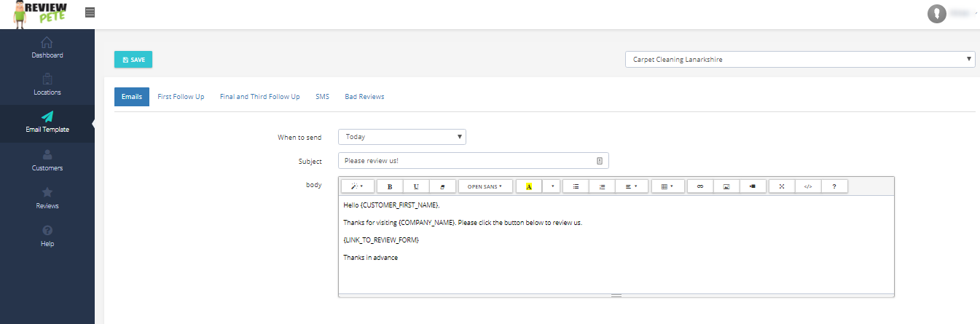The height and width of the screenshot is (324, 980).
Task: Open Locations in sidebar
Action: point(47,85)
